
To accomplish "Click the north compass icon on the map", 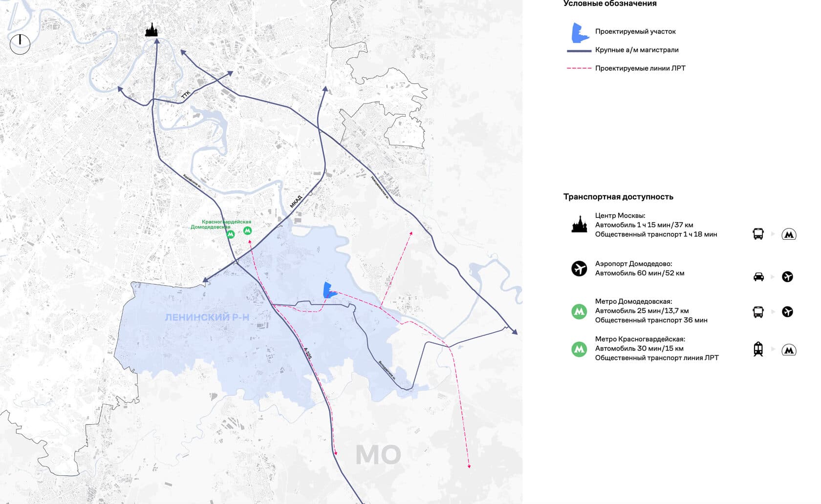I will [x=20, y=44].
